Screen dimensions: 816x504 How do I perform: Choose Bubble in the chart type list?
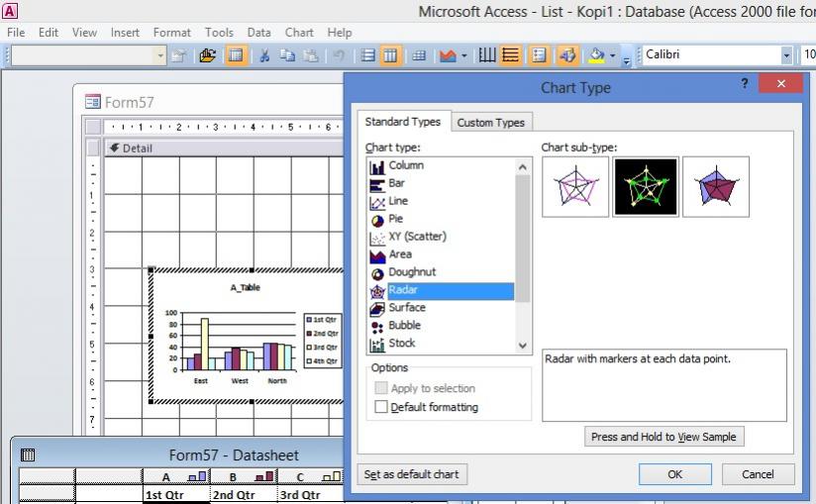[442, 325]
